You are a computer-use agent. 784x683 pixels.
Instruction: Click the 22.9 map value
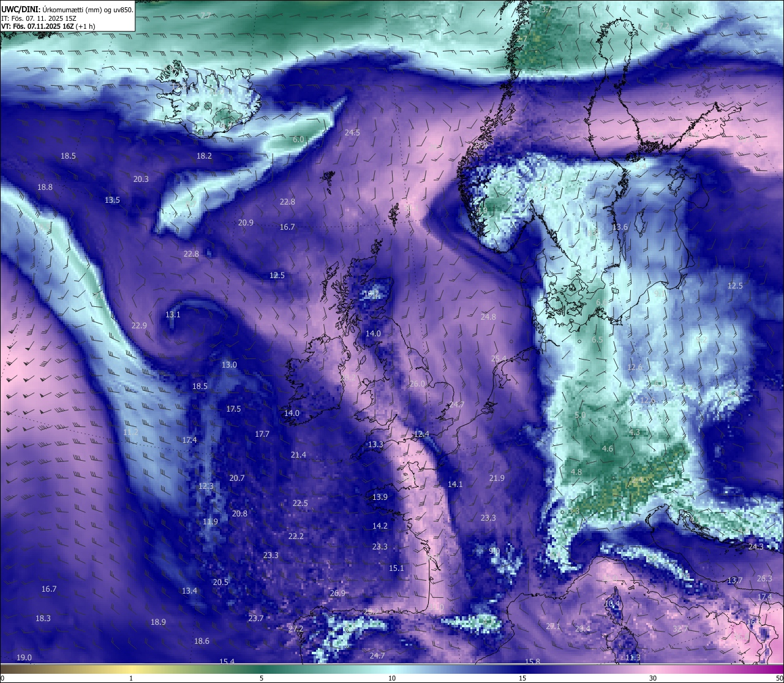pos(139,326)
